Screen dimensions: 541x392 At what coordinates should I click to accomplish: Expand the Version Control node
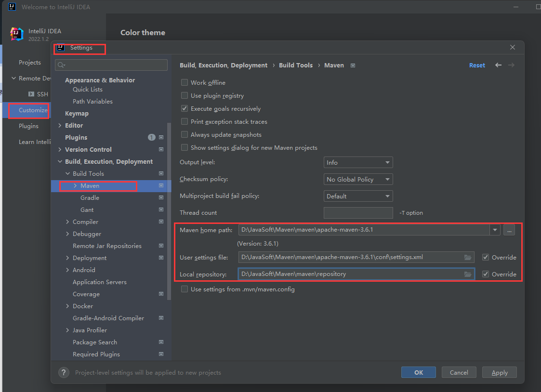pyautogui.click(x=60, y=149)
